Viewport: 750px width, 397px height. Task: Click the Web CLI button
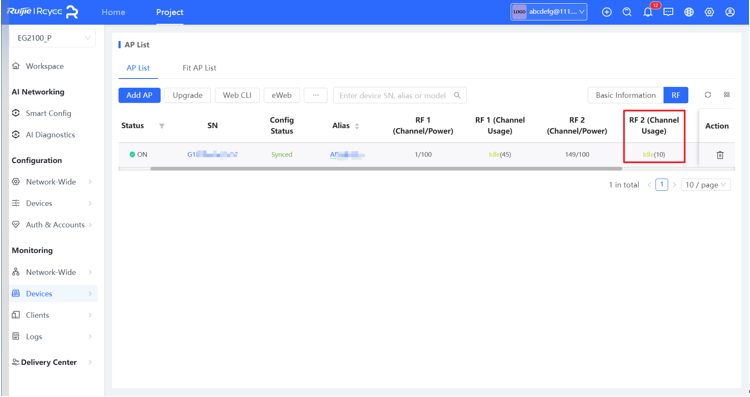click(x=237, y=95)
